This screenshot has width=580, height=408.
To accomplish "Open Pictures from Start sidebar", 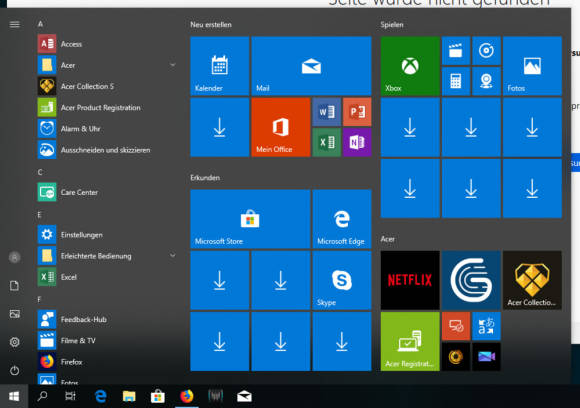I will click(14, 314).
